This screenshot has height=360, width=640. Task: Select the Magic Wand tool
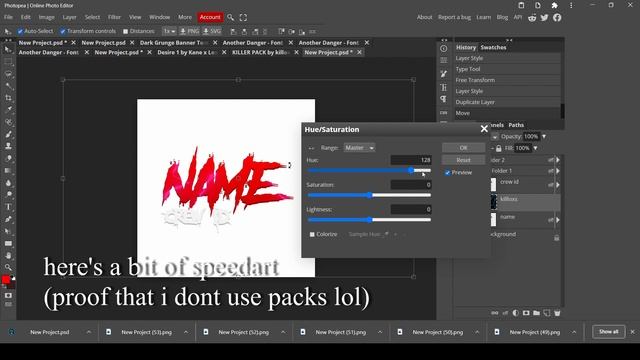[x=8, y=86]
